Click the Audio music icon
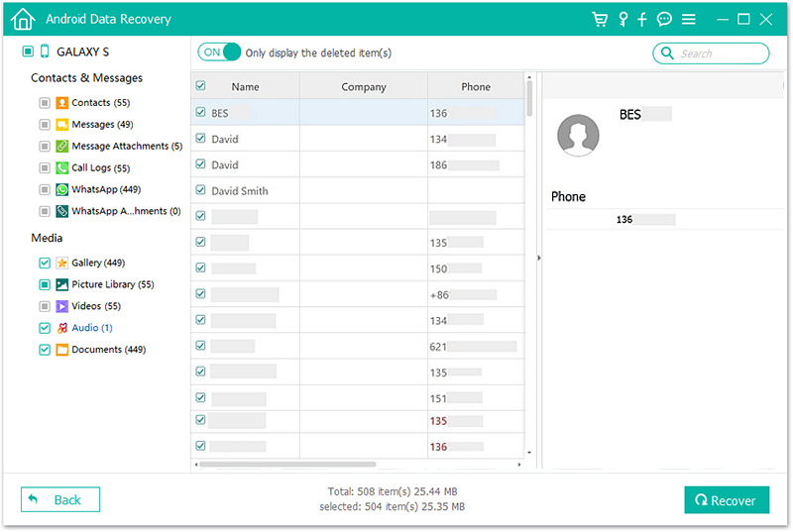 click(61, 328)
